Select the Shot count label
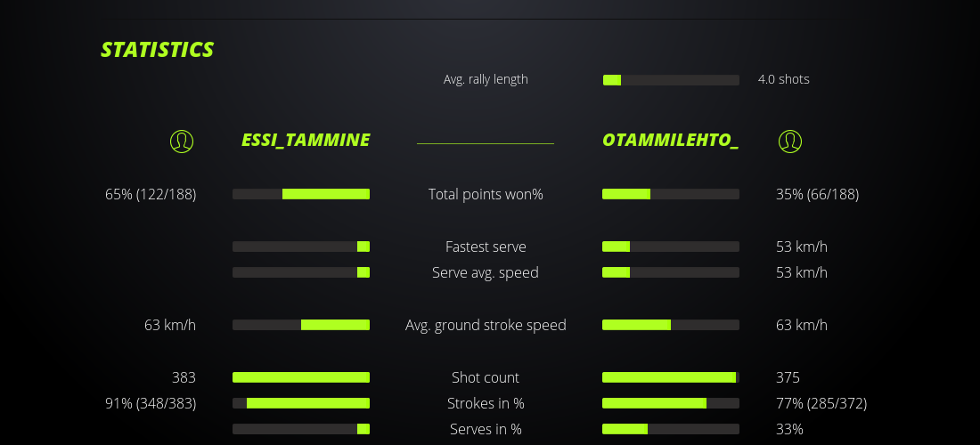The height and width of the screenshot is (445, 980). (486, 377)
